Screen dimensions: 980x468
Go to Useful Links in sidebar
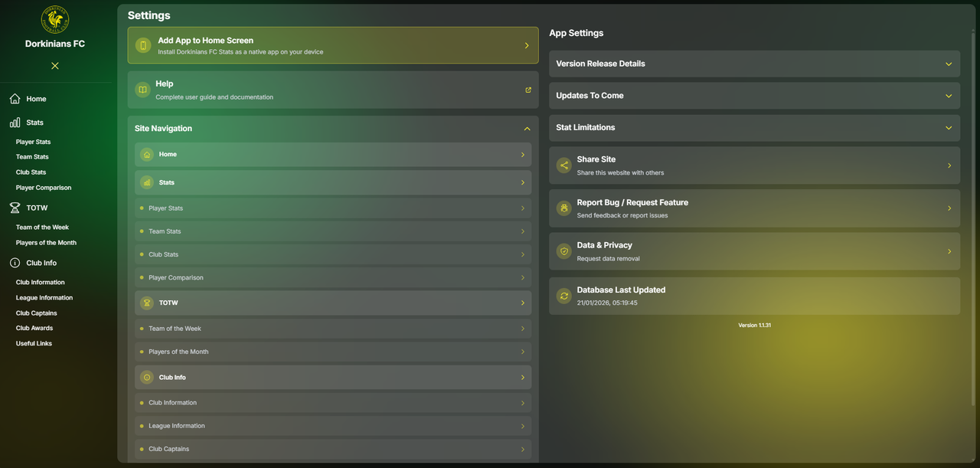[34, 343]
